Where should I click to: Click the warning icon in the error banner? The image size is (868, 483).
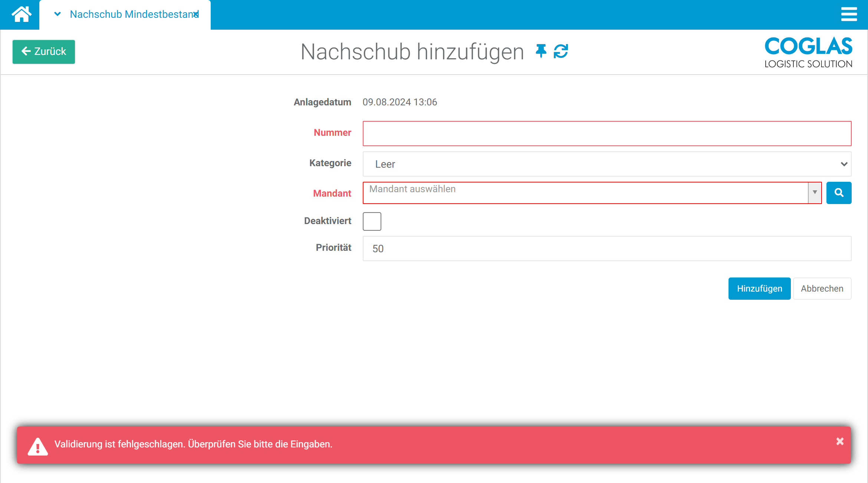click(x=37, y=445)
